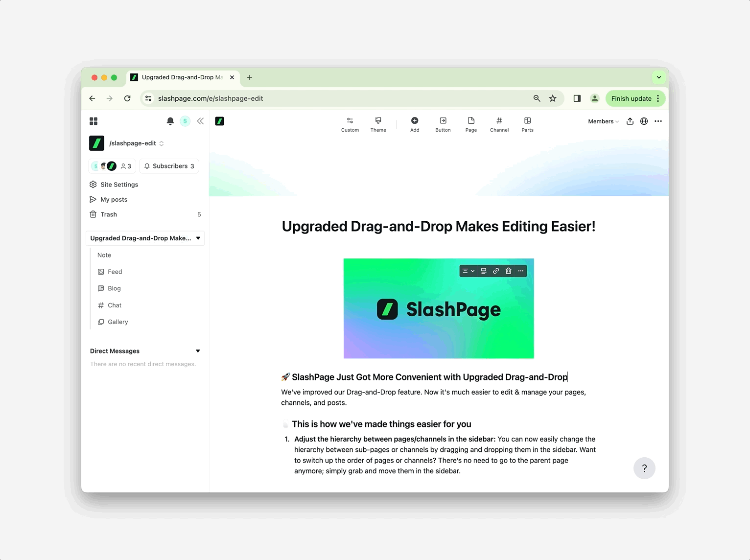Open image alignment dropdown
The width and height of the screenshot is (750, 560).
(469, 271)
